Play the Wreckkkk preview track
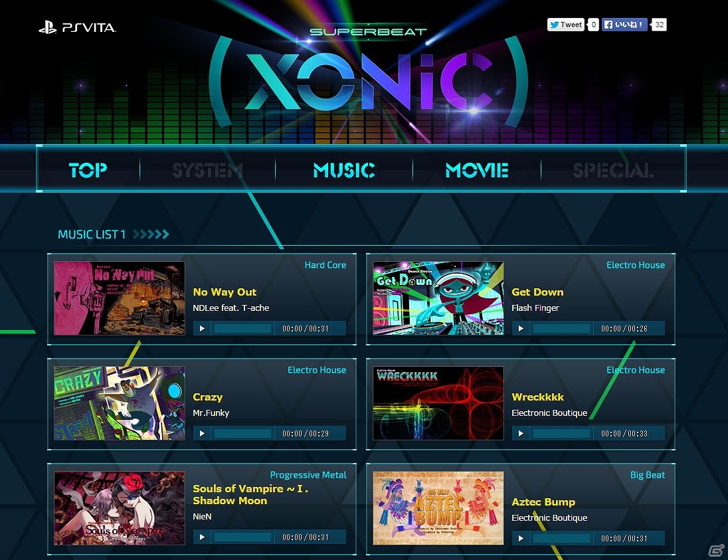Screen dimensions: 728x560 (521, 433)
